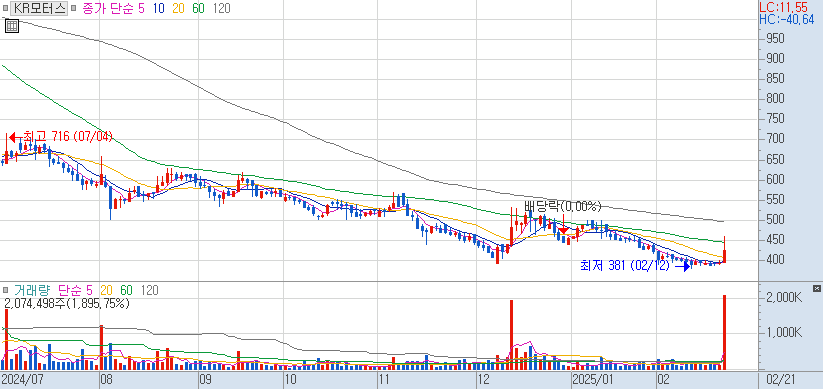Select the volume 5-day average legend
The image size is (823, 389).
tap(88, 290)
